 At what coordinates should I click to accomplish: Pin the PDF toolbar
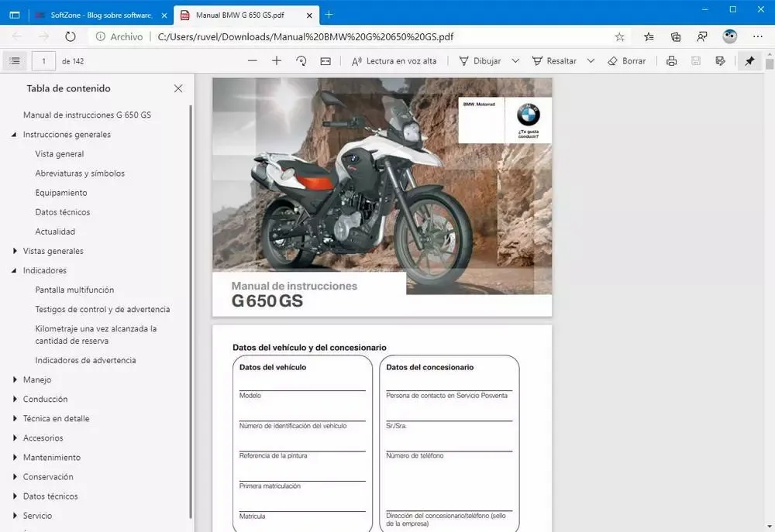pos(749,60)
